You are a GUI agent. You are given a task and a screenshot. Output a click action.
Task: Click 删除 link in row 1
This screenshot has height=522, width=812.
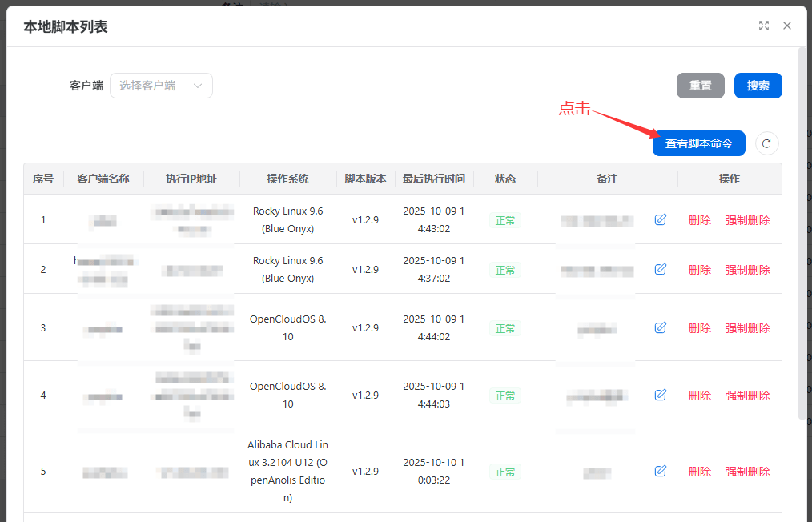tap(699, 220)
